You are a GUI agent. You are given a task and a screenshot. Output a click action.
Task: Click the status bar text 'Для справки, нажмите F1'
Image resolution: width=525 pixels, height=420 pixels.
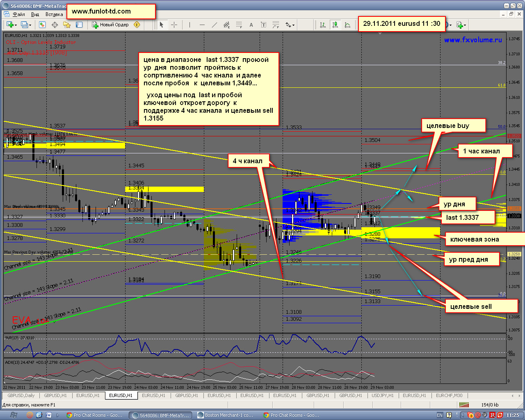coord(29,405)
